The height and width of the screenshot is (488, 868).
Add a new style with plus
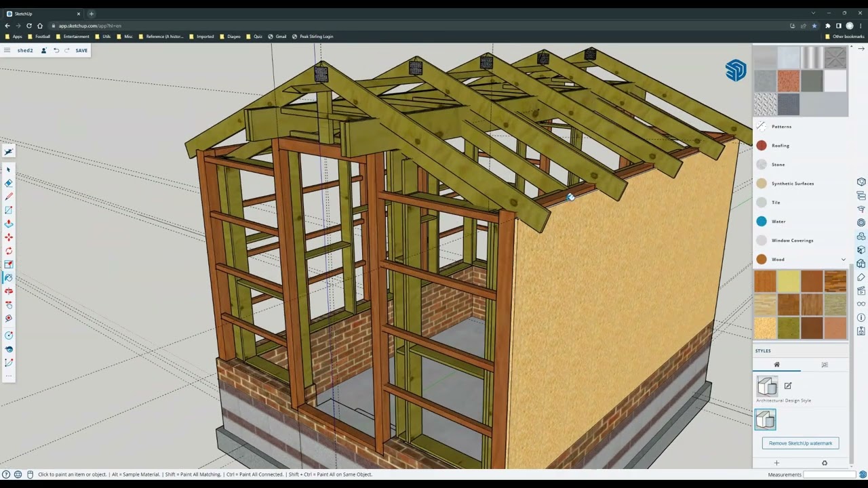click(x=776, y=463)
